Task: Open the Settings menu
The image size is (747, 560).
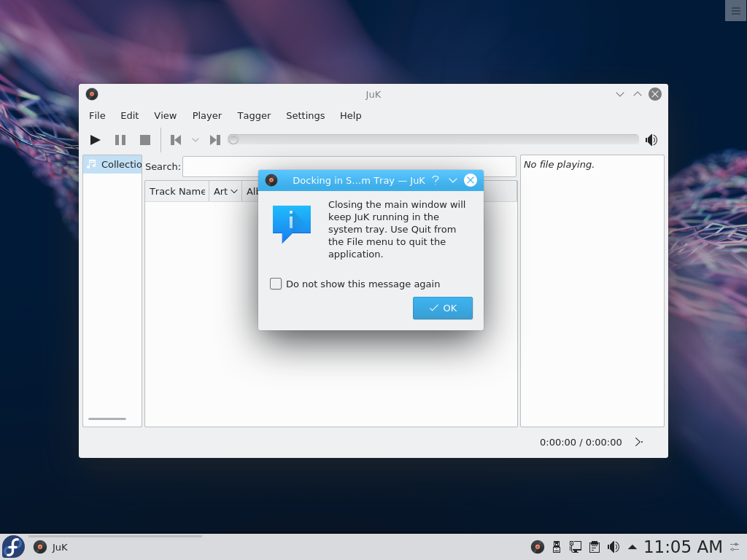Action: coord(306,116)
